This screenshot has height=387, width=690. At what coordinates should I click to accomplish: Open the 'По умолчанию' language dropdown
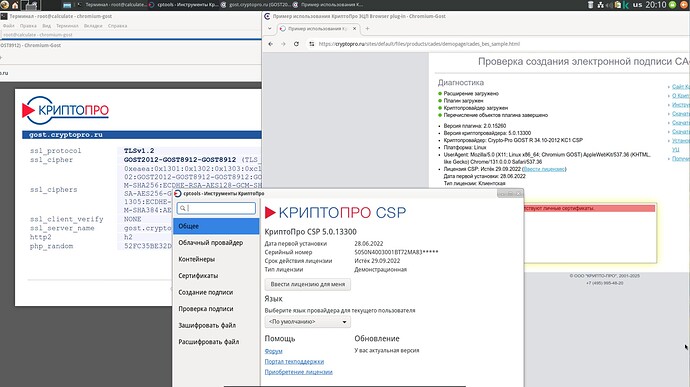[x=308, y=322]
